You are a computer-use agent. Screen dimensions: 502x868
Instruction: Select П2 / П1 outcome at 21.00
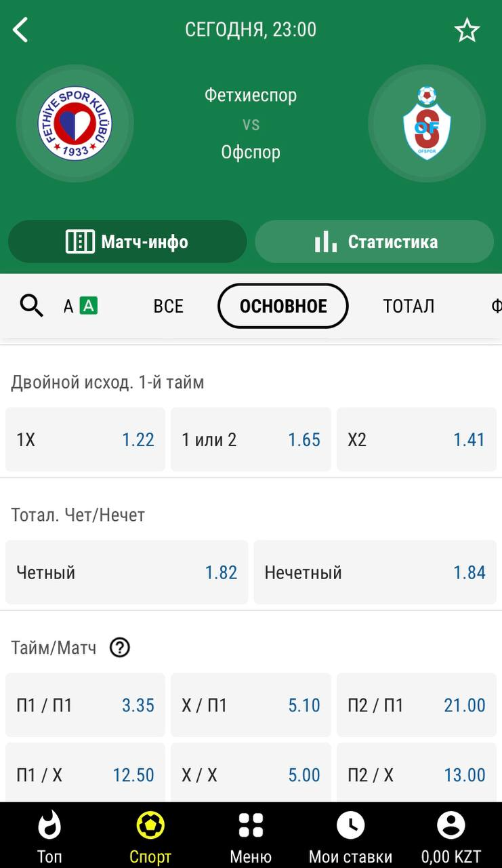416,705
